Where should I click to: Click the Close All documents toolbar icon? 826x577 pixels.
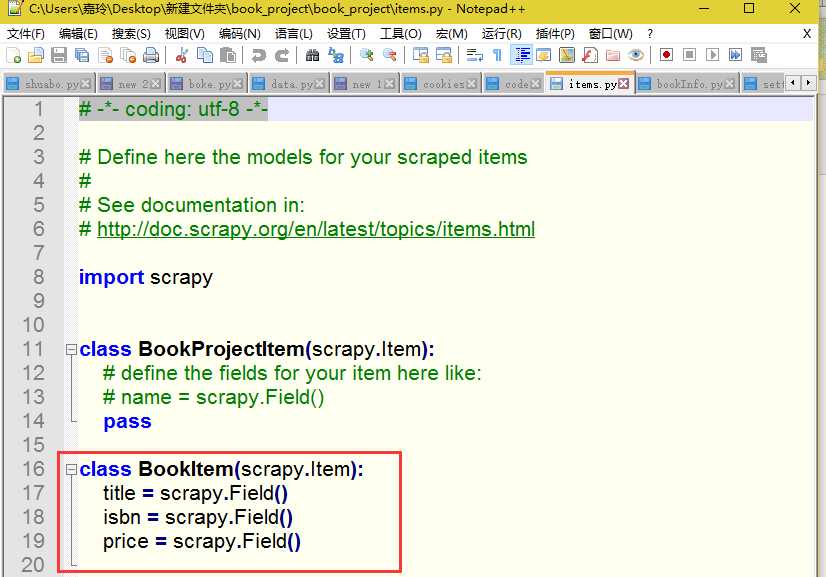point(128,55)
